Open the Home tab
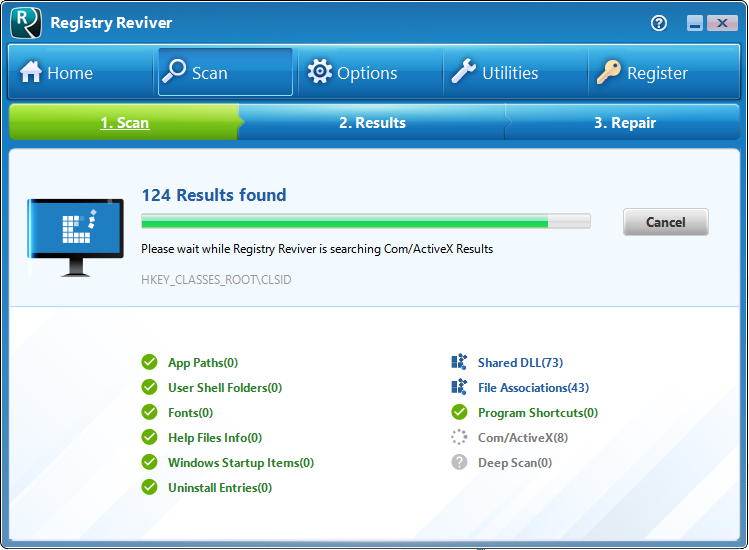 click(x=80, y=72)
